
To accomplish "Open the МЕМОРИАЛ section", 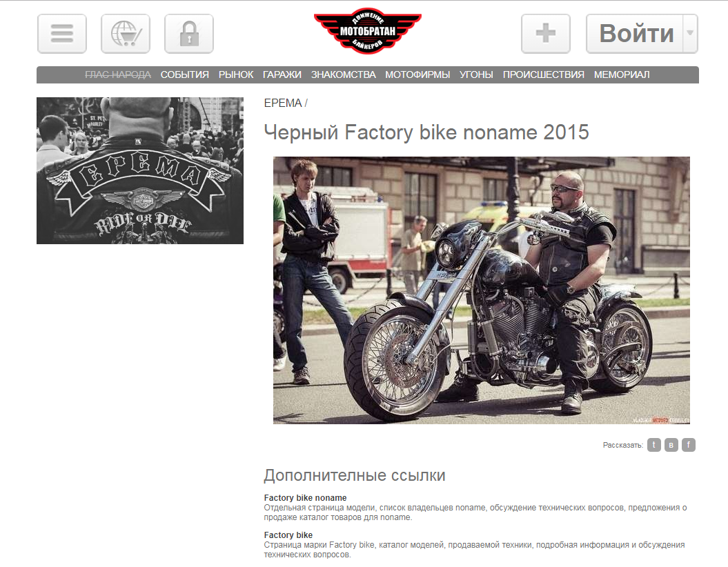I will tap(622, 74).
